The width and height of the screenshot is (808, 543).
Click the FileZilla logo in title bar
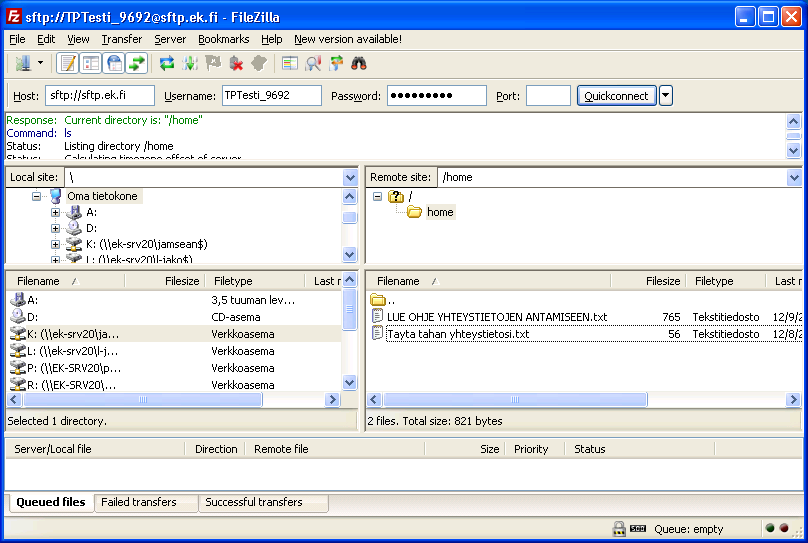point(14,16)
